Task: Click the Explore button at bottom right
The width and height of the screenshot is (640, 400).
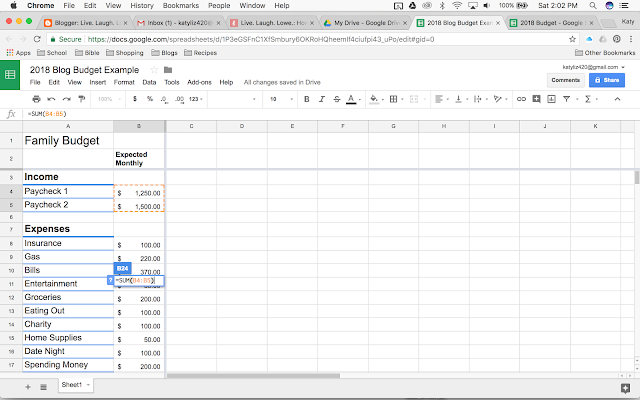Action: click(625, 387)
